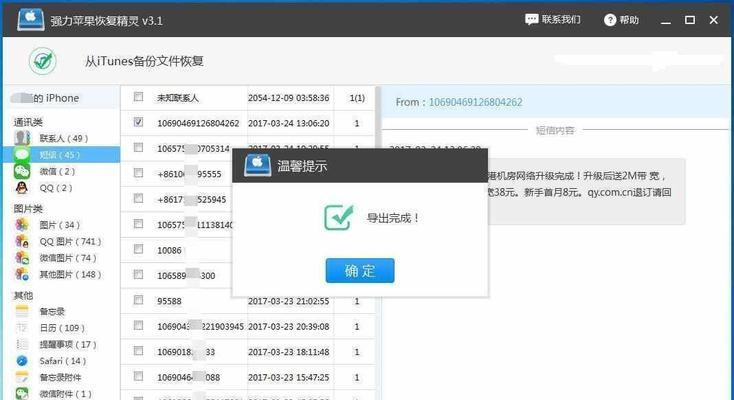Click the 未知联系人 contact name cell

(178, 98)
